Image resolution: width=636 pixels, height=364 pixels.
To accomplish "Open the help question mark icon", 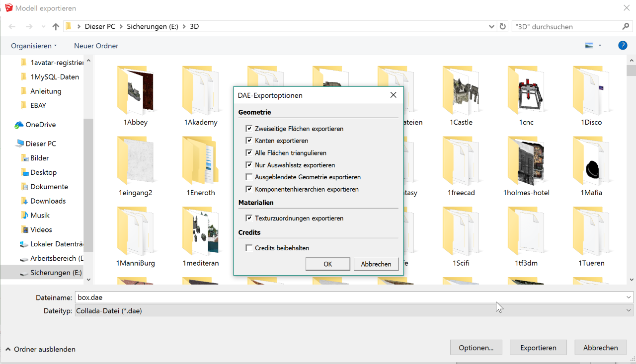I will (623, 45).
